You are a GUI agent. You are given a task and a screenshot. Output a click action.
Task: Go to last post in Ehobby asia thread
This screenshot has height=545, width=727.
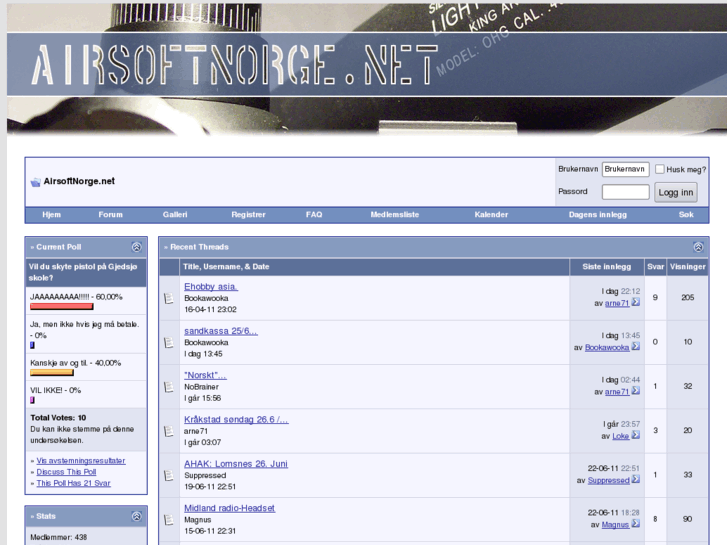[x=636, y=302]
